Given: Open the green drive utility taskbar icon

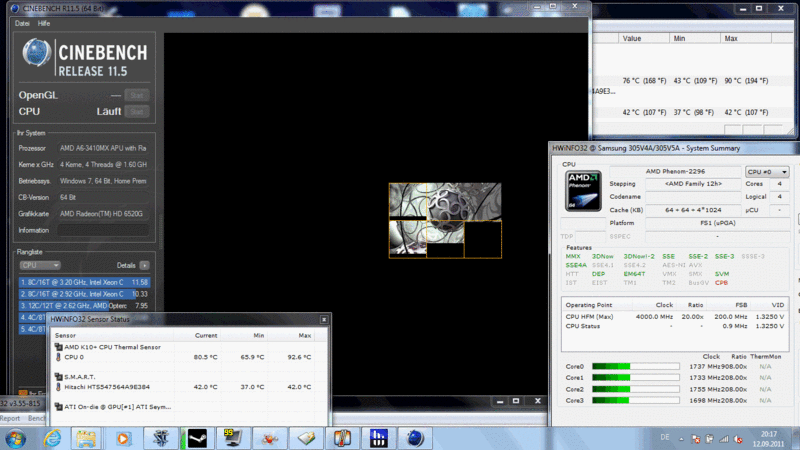Looking at the screenshot, I should [x=306, y=439].
